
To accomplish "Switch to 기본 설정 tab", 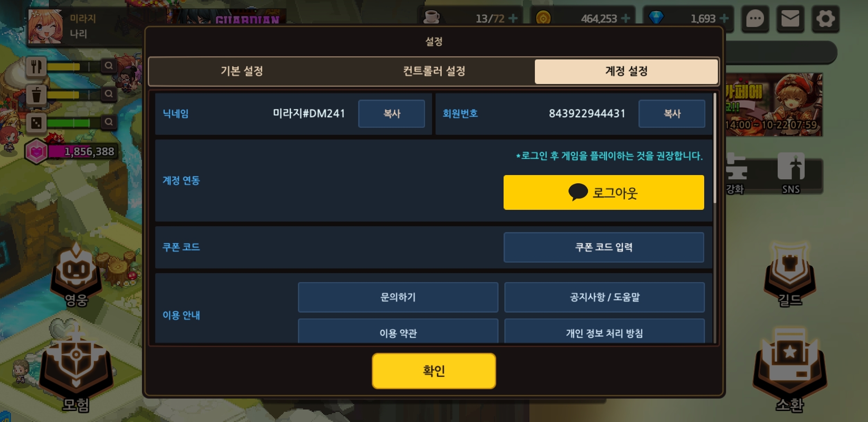I will (242, 71).
